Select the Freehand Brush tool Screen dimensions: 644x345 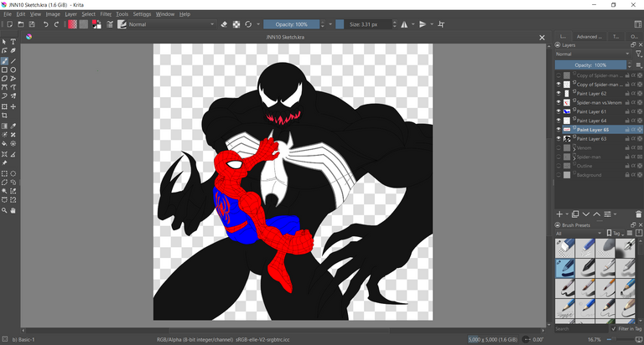[4, 61]
